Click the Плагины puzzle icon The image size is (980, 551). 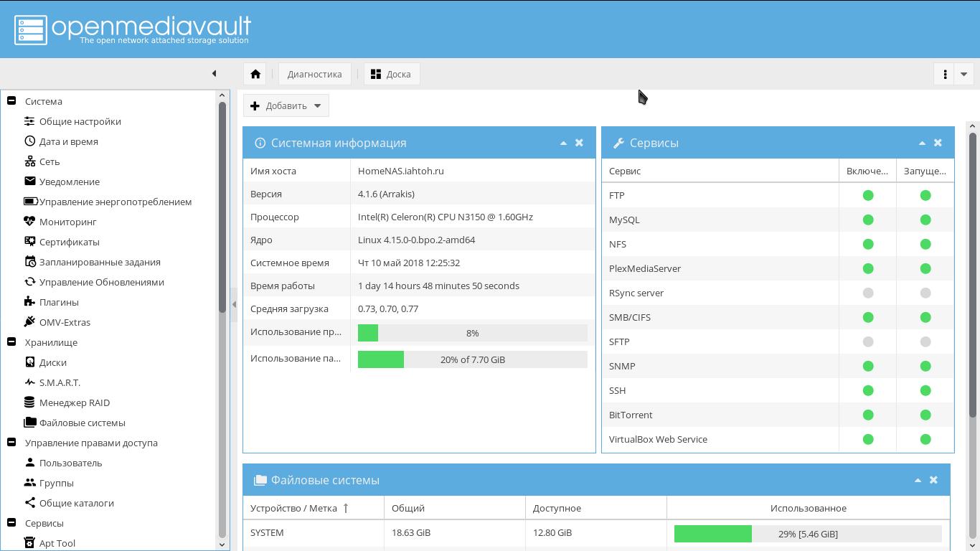pos(29,302)
